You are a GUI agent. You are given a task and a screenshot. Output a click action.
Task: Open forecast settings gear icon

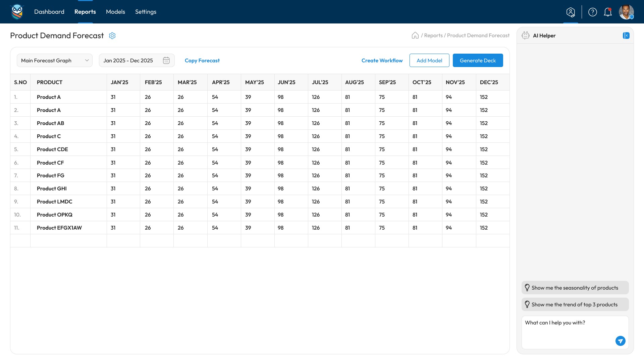[112, 36]
